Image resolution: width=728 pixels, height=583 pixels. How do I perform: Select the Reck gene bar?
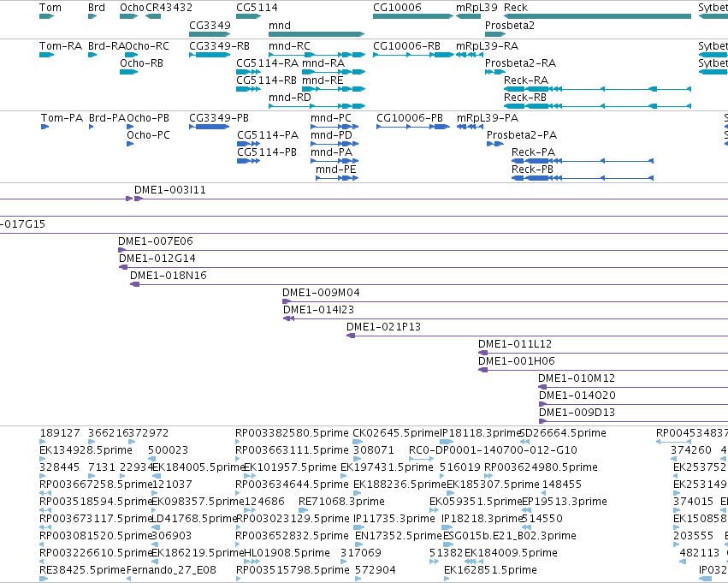[x=597, y=16]
